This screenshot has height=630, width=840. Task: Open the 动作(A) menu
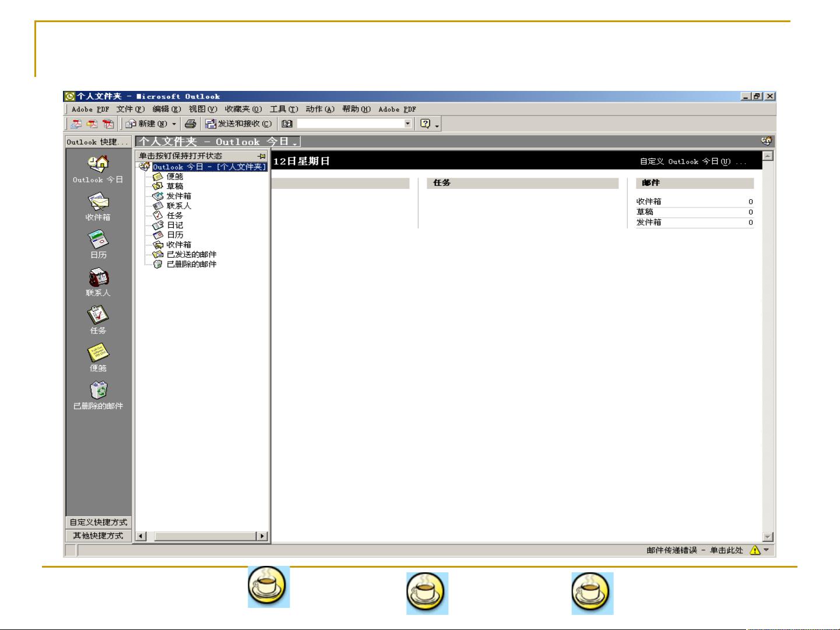tap(320, 109)
